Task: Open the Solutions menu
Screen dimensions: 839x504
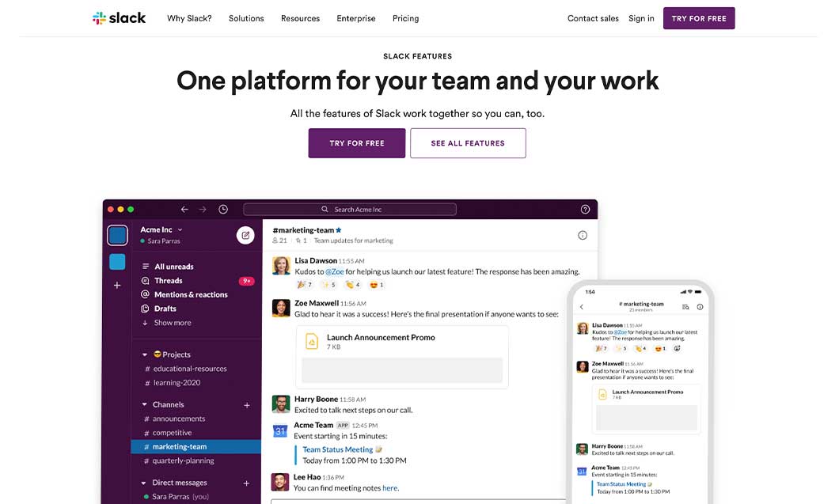Action: click(246, 18)
